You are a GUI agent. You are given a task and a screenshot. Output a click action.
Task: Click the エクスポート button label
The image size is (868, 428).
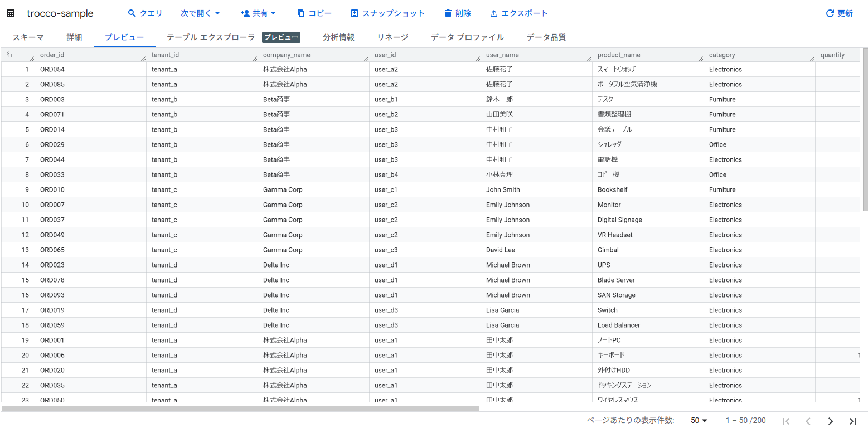tap(525, 13)
